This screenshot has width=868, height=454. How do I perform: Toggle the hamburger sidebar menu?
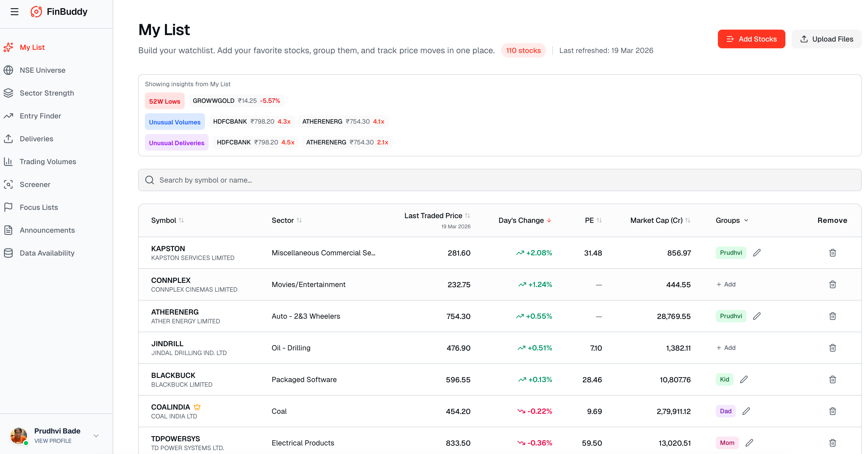[x=15, y=12]
